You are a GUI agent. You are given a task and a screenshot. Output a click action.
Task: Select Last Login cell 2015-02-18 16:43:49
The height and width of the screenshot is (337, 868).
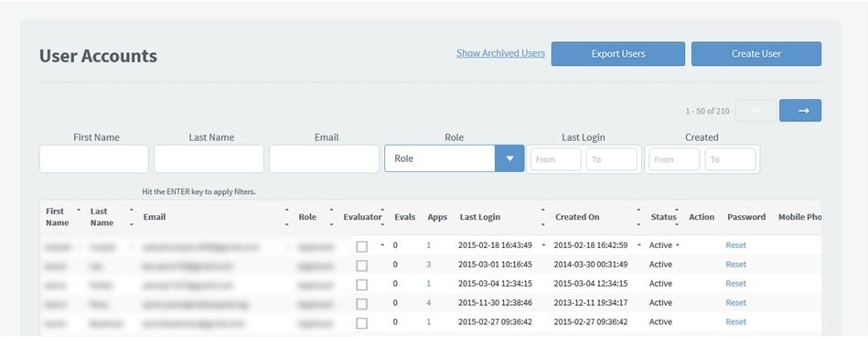[x=495, y=245]
